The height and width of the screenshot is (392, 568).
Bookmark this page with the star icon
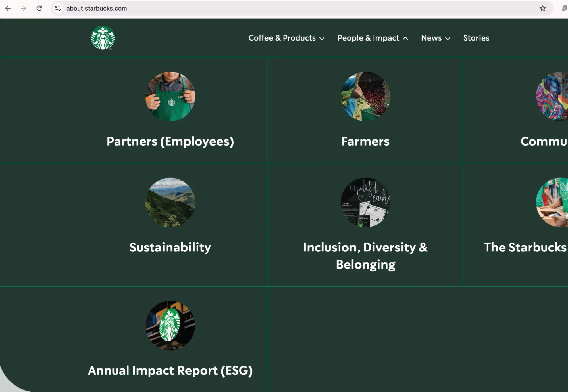coord(543,8)
